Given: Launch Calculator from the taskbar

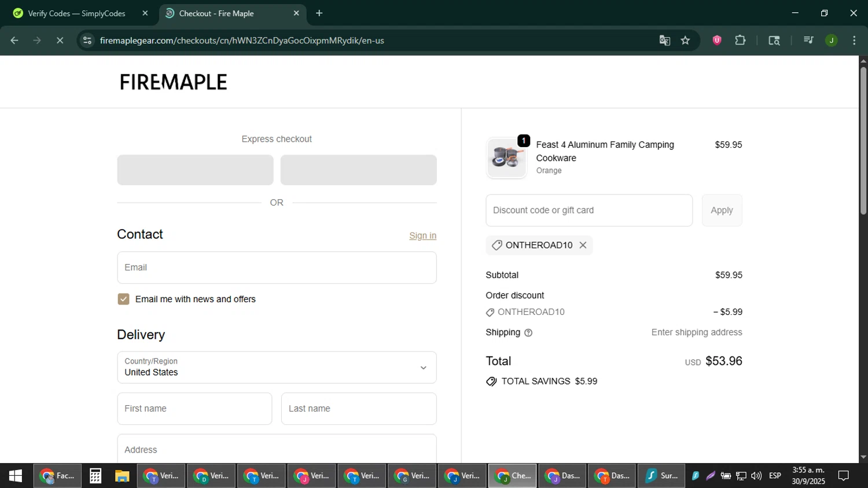Looking at the screenshot, I should tap(95, 476).
